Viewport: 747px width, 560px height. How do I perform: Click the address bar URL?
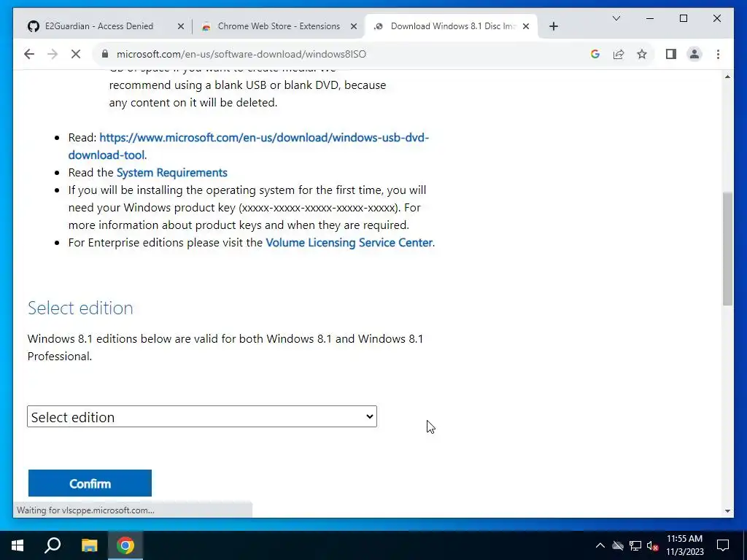(241, 54)
